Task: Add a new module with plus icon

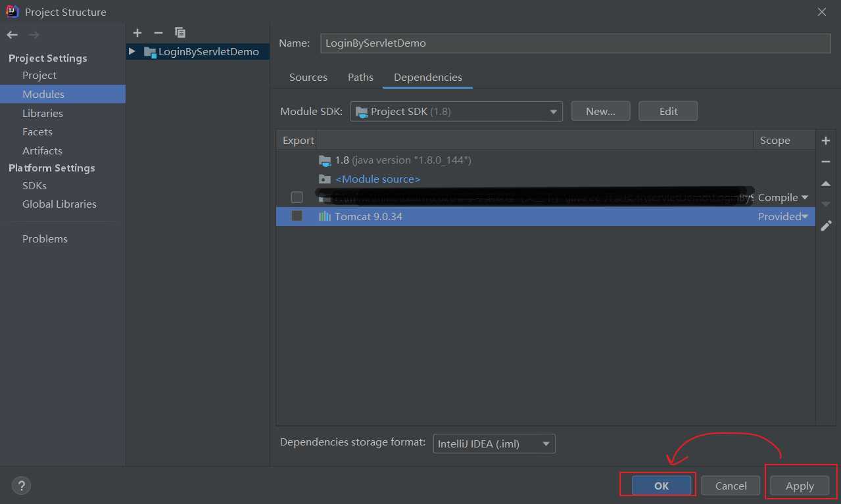Action: (x=137, y=32)
